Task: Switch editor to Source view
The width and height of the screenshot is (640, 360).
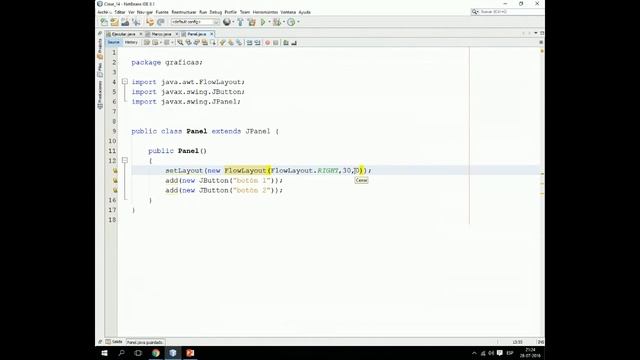Action: [x=113, y=42]
